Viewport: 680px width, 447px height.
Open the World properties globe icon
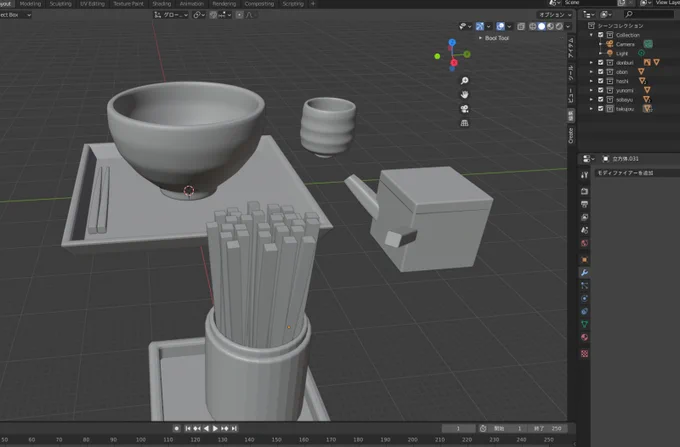point(585,243)
